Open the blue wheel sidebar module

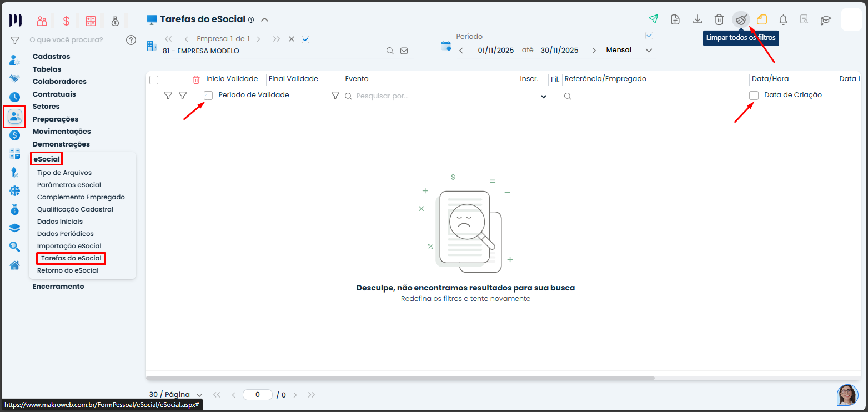tap(14, 191)
